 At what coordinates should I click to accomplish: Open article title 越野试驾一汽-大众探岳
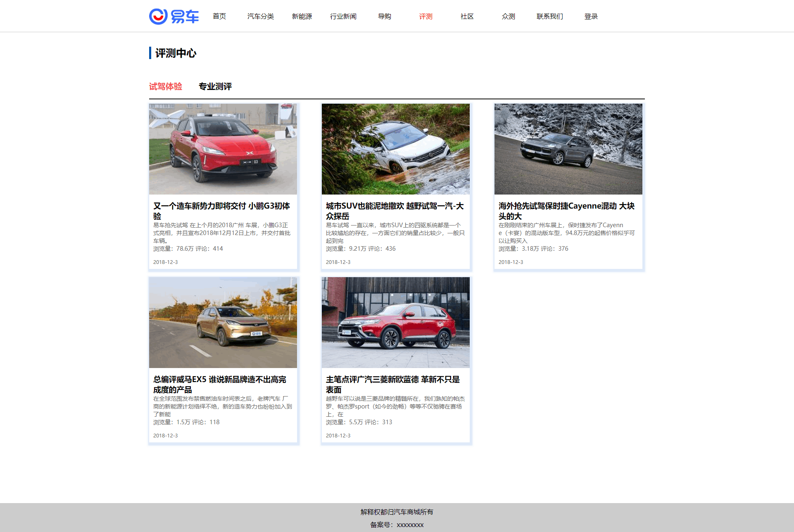pos(395,211)
